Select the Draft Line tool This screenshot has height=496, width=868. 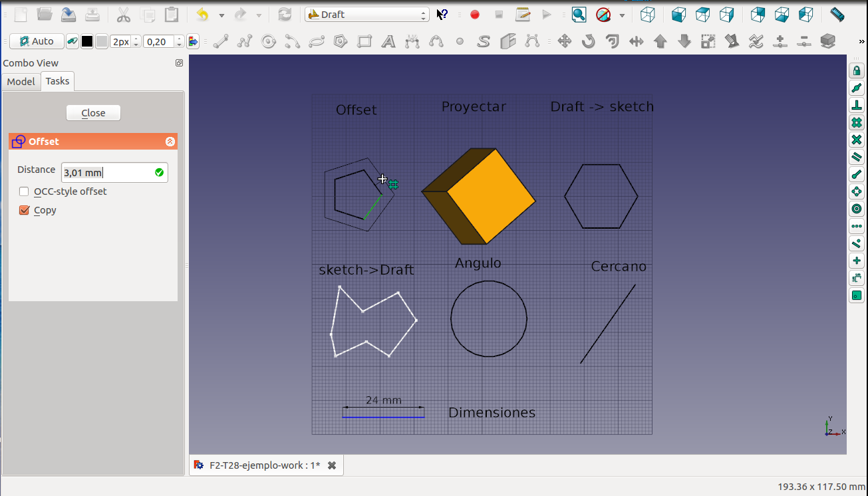point(221,42)
